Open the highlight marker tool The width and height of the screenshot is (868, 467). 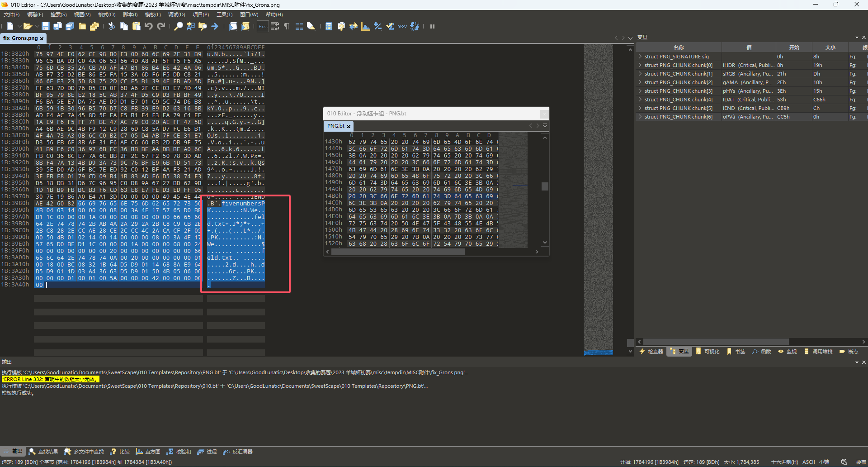311,26
